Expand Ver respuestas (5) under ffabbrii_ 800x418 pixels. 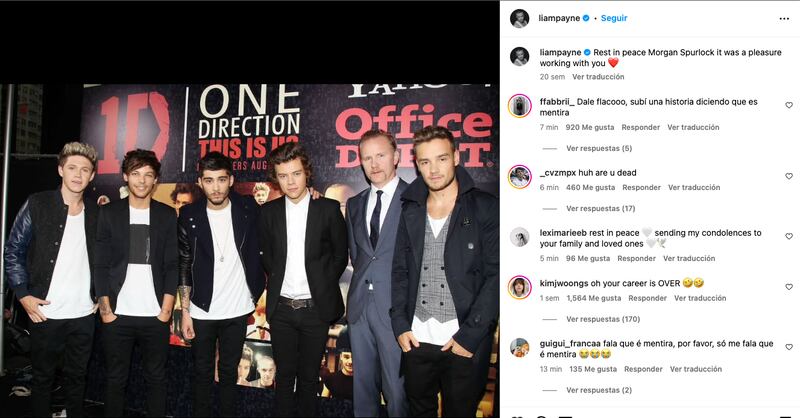(x=598, y=149)
